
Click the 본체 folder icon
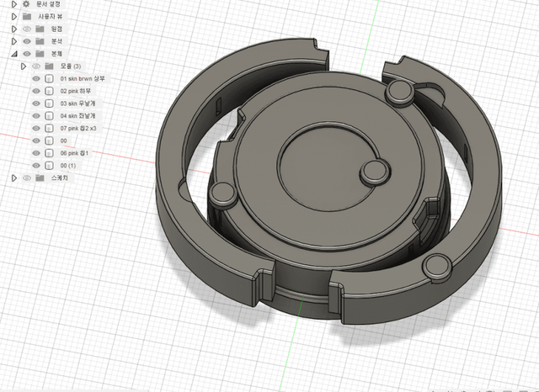(40, 54)
